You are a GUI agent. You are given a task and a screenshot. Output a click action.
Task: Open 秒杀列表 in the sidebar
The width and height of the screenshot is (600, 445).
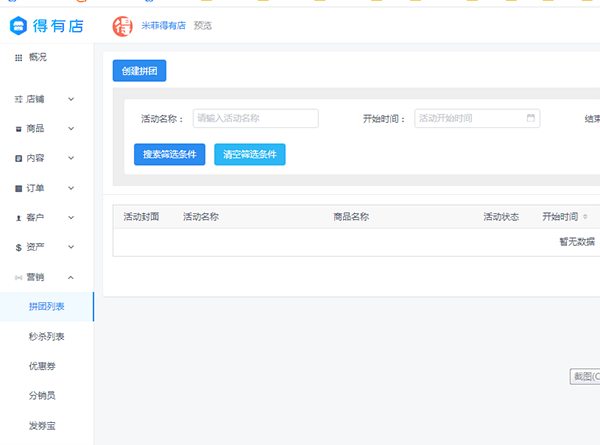coord(47,336)
